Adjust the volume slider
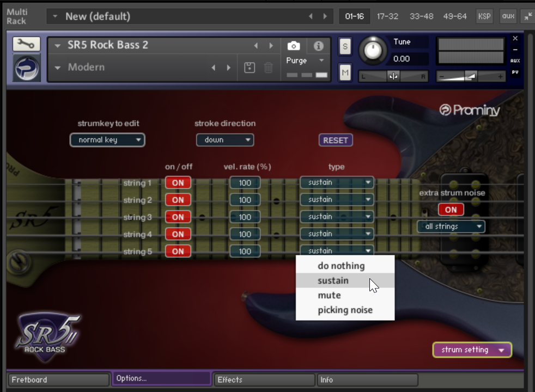 [x=471, y=76]
